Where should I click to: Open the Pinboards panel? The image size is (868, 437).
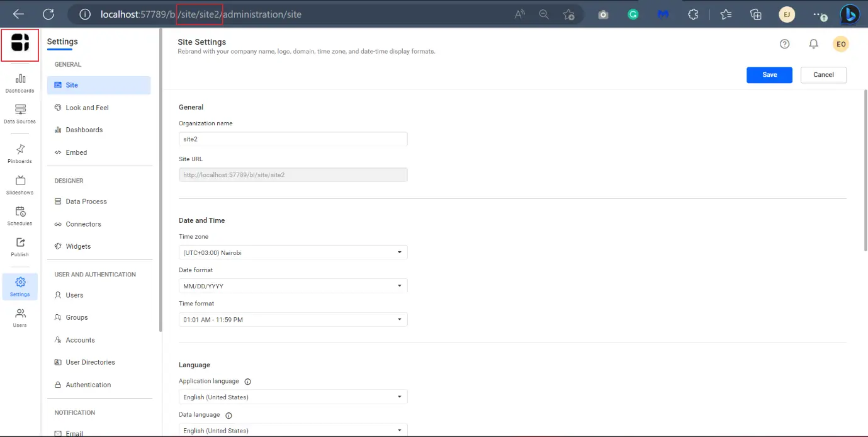(20, 152)
